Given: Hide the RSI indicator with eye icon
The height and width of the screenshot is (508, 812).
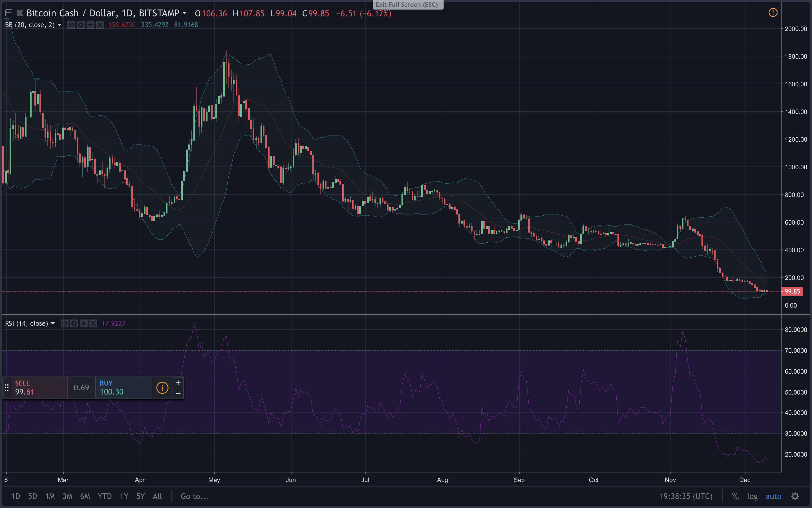Looking at the screenshot, I should coord(64,323).
